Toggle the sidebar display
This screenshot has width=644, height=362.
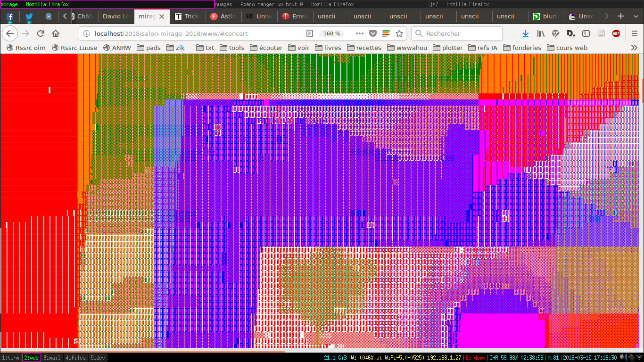(x=586, y=33)
